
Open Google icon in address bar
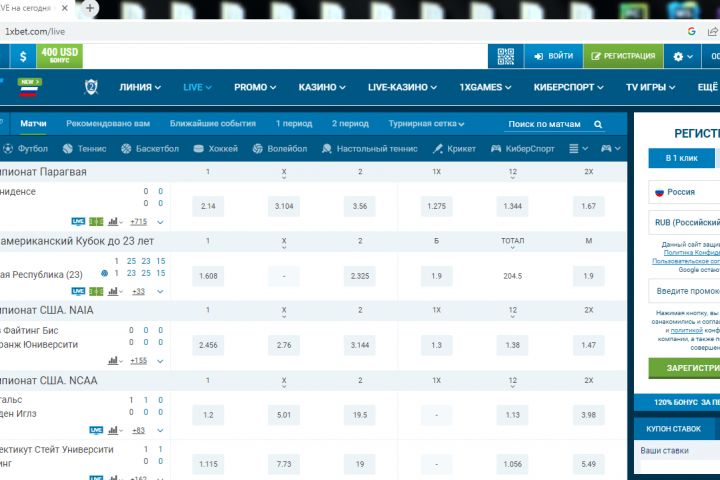tap(692, 31)
